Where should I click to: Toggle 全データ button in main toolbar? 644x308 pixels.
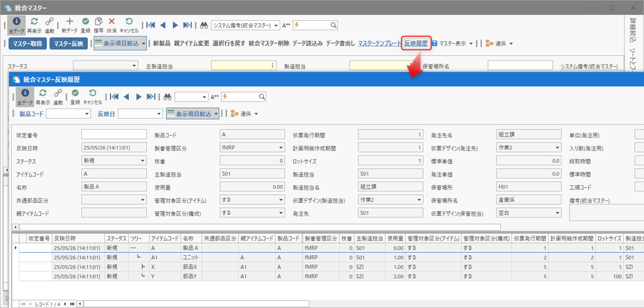pyautogui.click(x=17, y=25)
